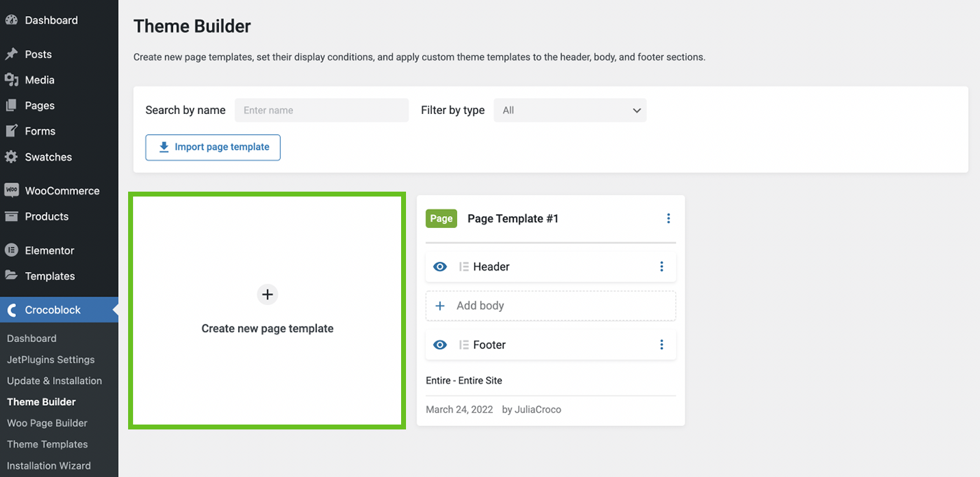Click the Dashboard gauge icon in sidebar
The height and width of the screenshot is (477, 980).
11,20
